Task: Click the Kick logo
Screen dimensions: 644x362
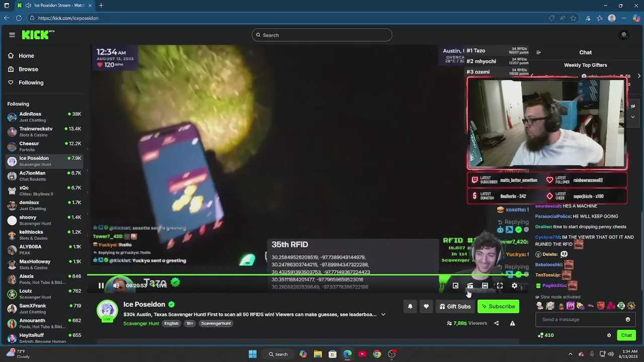Action: tap(38, 35)
